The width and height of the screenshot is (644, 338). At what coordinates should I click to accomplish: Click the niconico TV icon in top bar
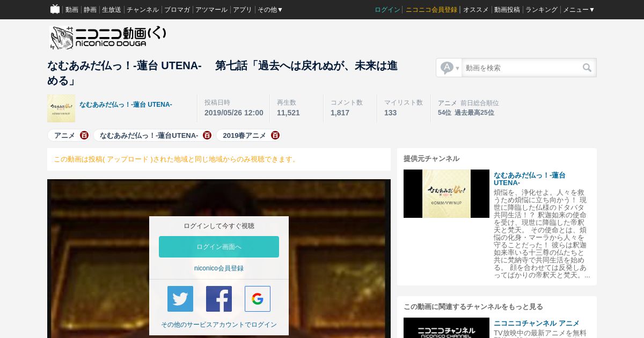coord(55,9)
